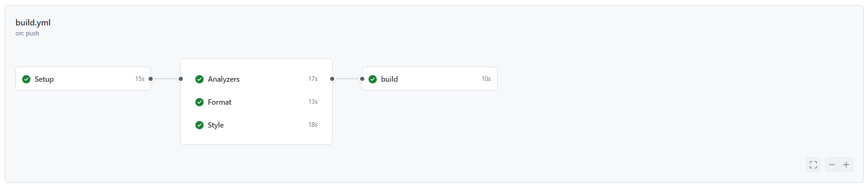Click the Setup job 15s duration
Screen dimensions: 868x186
click(140, 79)
